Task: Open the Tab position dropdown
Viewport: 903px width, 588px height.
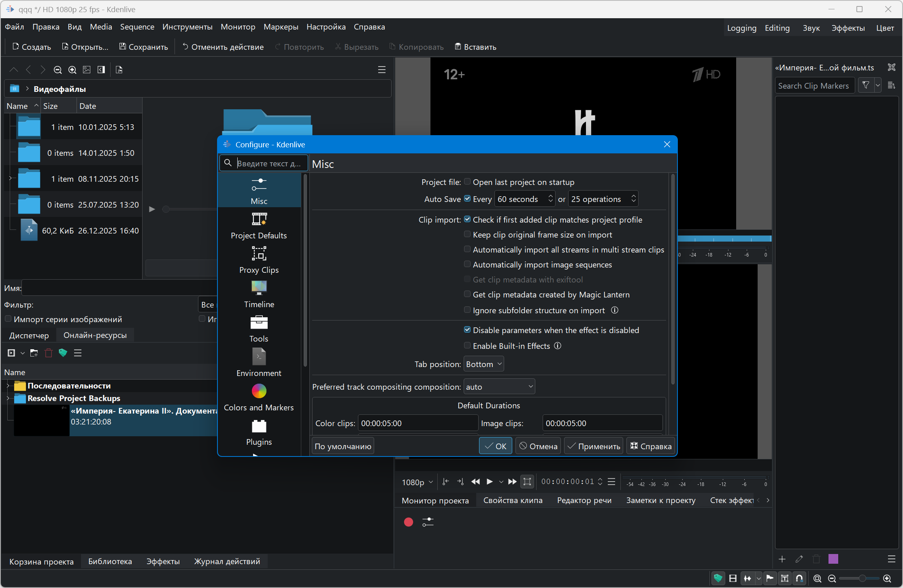Action: pos(483,364)
